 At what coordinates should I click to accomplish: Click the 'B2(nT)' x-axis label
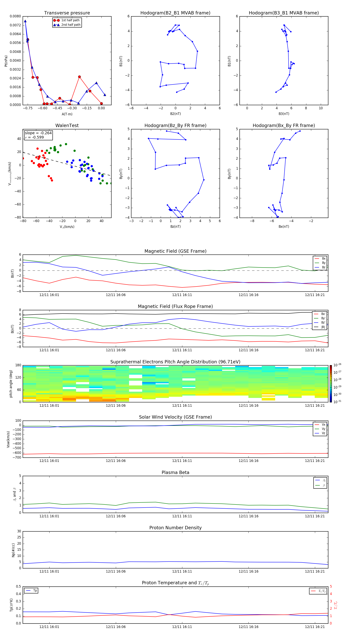tap(175, 114)
